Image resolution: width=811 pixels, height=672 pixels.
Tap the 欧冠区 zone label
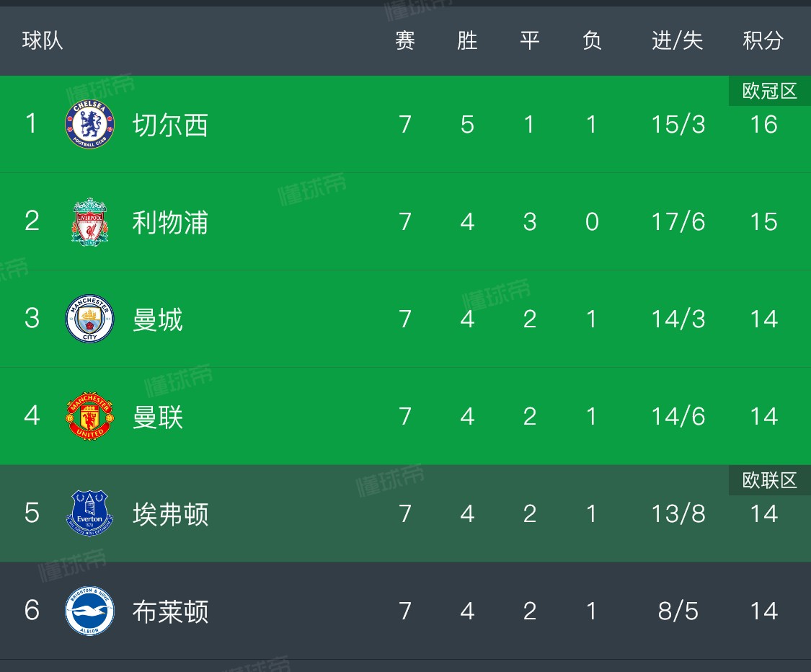[x=770, y=91]
